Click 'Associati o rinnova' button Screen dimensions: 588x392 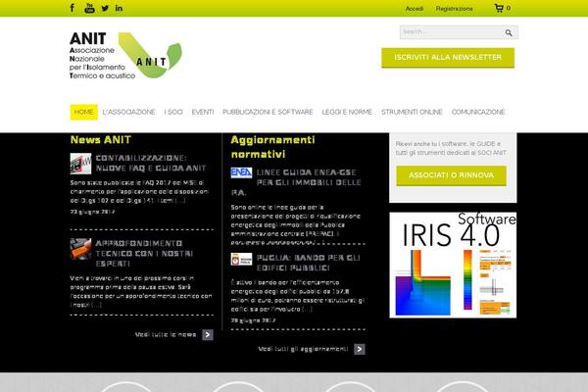click(451, 175)
